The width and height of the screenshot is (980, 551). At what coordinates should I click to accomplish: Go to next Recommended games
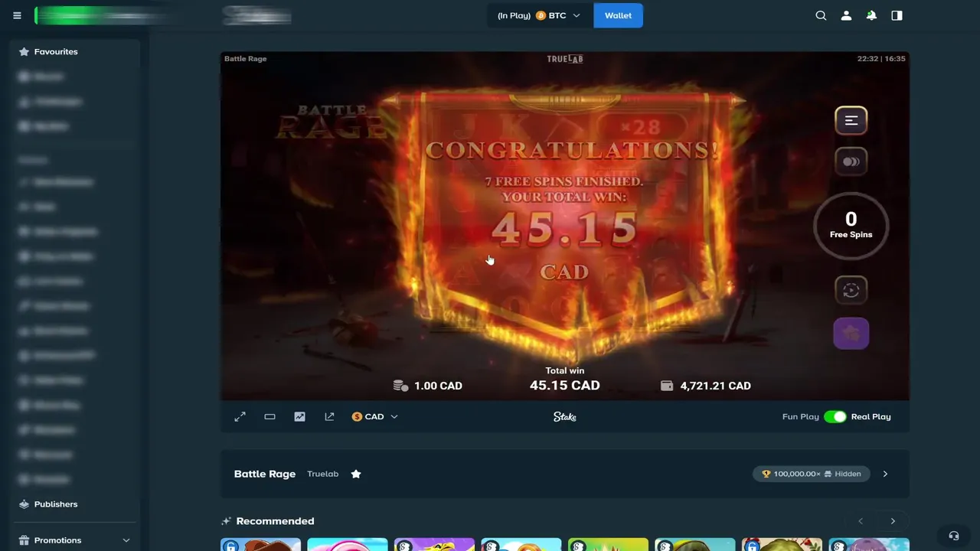click(x=893, y=521)
